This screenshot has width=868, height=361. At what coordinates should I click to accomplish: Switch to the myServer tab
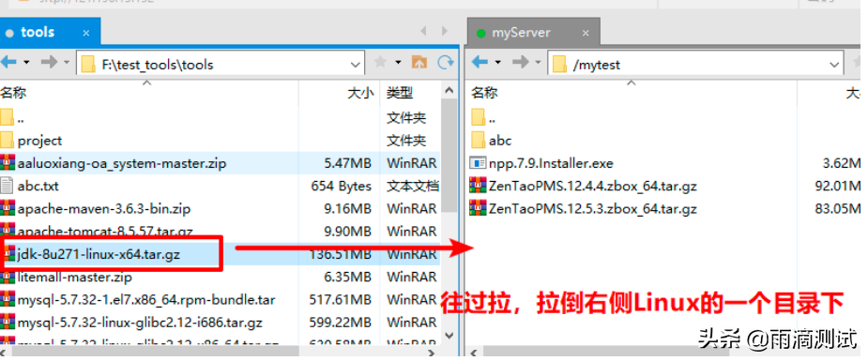click(x=534, y=33)
